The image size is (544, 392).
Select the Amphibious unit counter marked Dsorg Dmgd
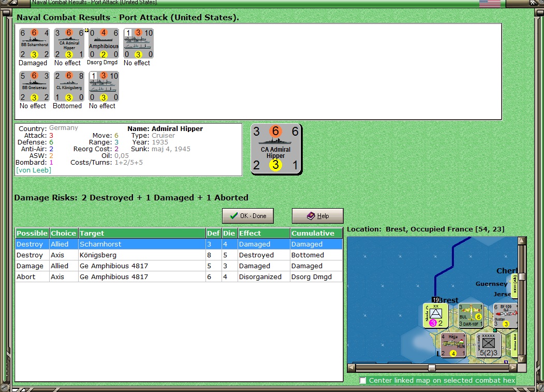pyautogui.click(x=104, y=43)
